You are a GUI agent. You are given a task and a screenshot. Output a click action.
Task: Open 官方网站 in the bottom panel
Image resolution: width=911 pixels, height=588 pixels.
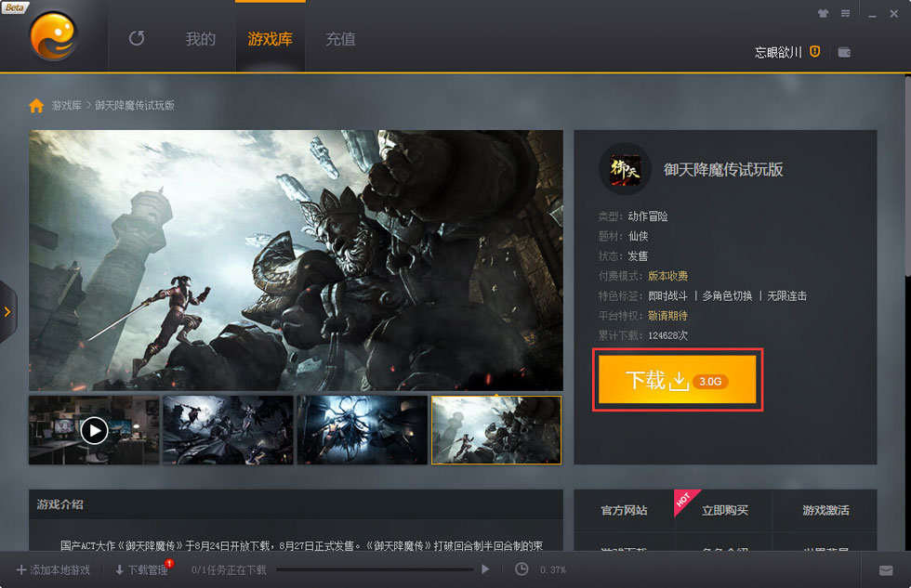[x=625, y=510]
